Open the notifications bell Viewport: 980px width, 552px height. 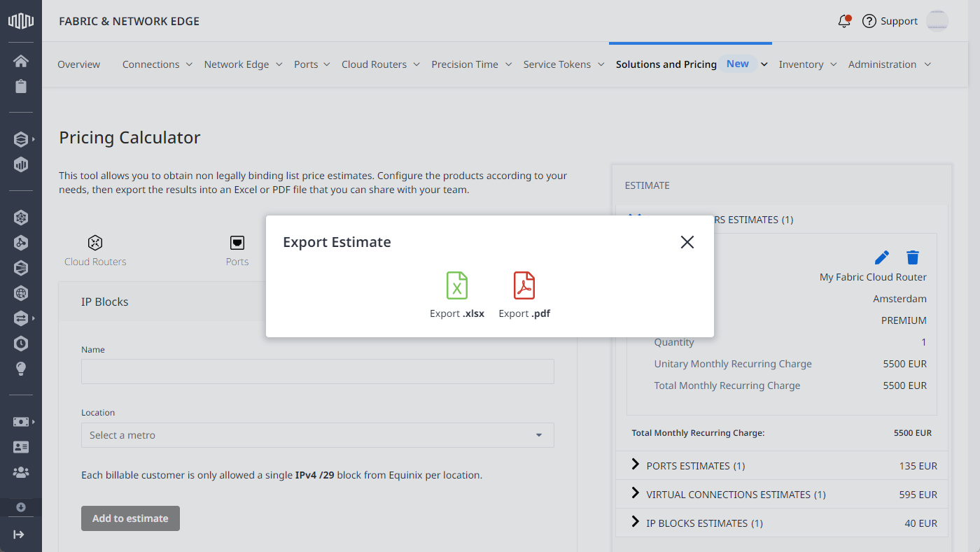(844, 21)
